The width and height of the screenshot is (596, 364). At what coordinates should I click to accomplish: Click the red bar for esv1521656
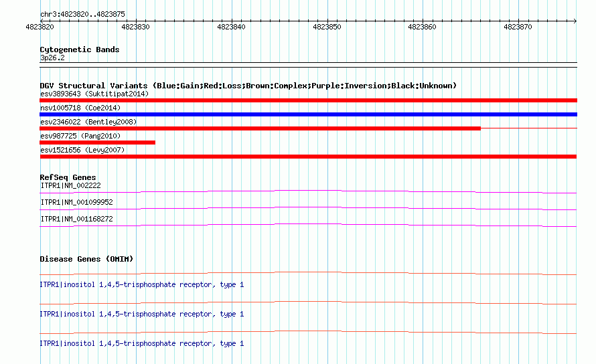308,157
